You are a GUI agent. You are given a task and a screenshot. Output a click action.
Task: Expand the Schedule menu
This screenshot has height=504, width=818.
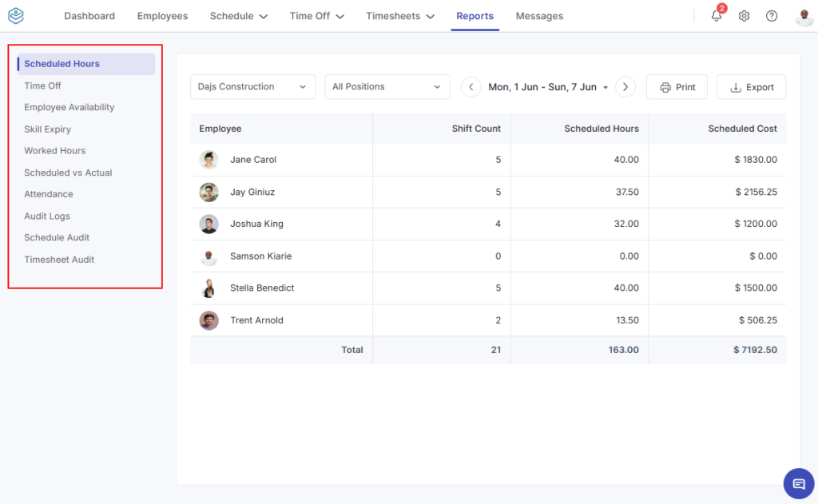click(238, 16)
